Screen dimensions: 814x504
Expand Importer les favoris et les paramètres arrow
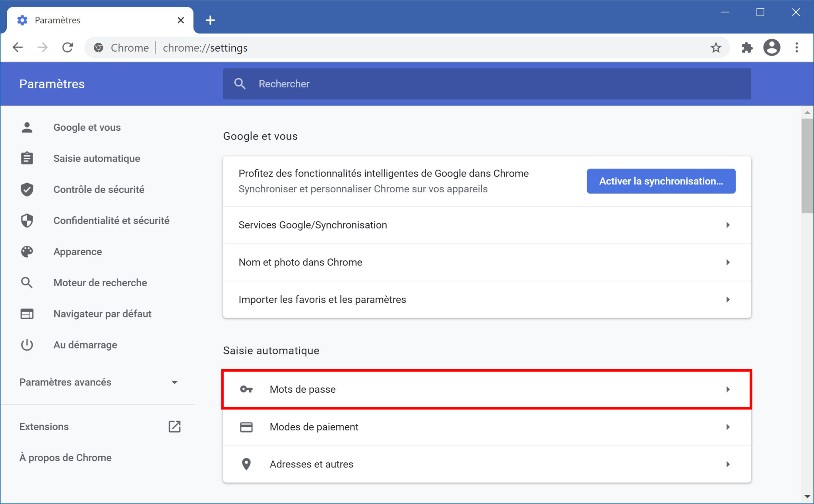tap(728, 299)
